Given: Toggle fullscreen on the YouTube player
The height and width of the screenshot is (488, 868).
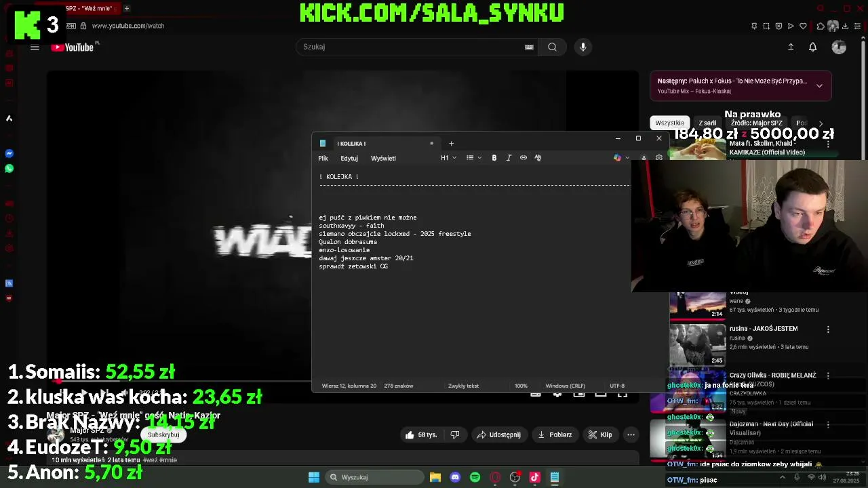Looking at the screenshot, I should [622, 394].
